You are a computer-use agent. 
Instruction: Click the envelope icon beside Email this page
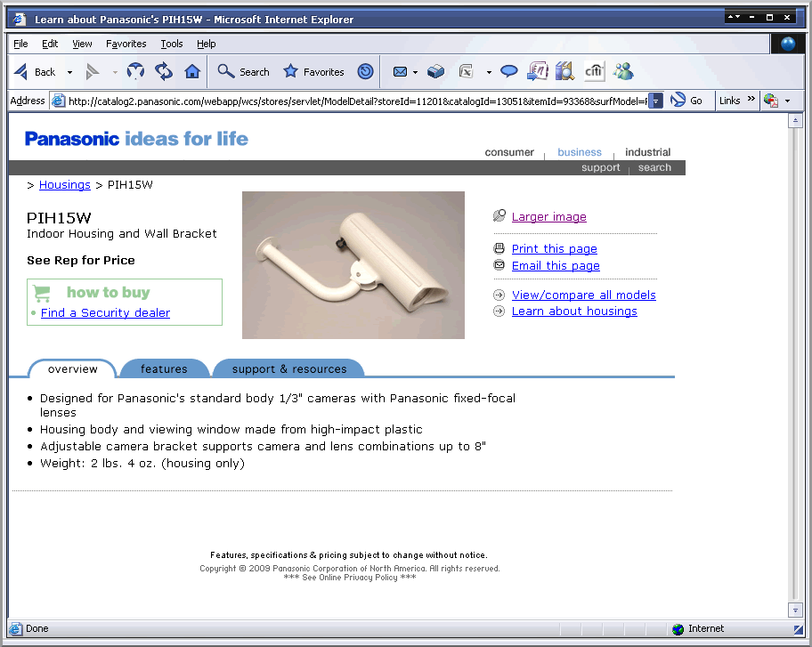[x=499, y=265]
